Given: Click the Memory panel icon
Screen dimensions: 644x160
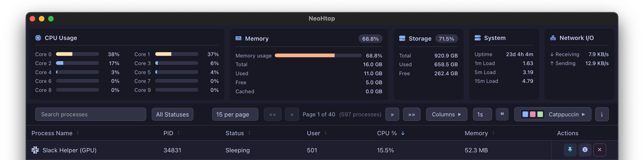Looking at the screenshot, I should [238, 38].
